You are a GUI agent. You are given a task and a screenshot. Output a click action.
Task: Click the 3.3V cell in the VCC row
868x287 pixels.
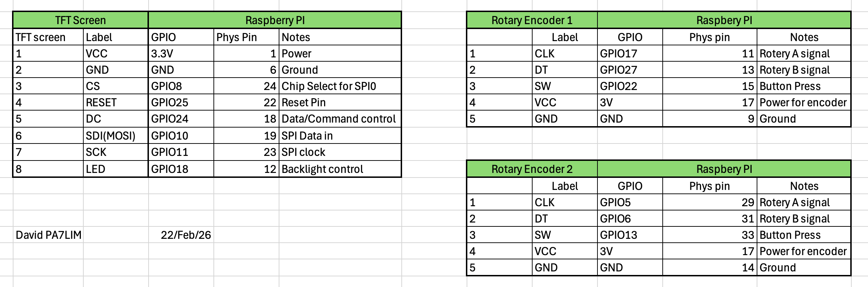point(180,54)
